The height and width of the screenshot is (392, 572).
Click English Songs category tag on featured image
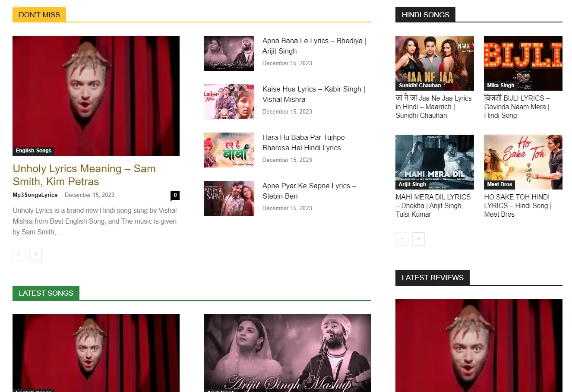click(33, 151)
